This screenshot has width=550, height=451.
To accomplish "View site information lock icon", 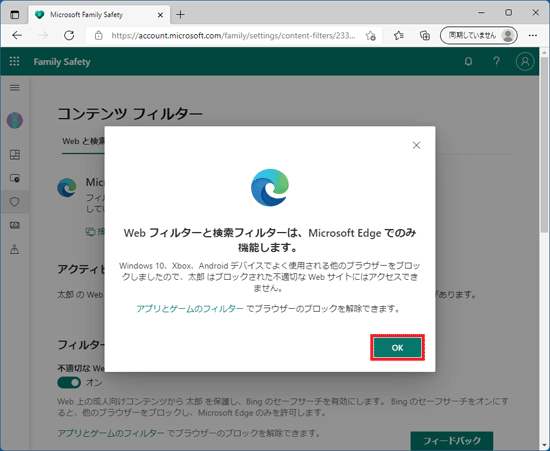I will pos(99,35).
